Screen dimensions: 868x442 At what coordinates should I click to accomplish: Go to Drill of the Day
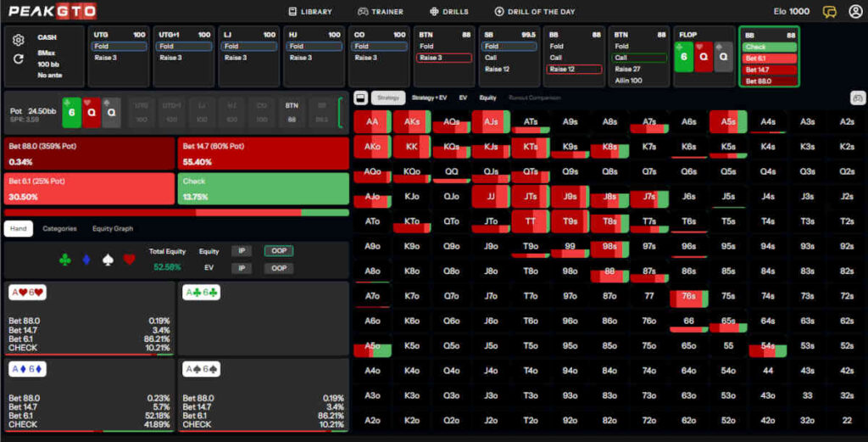point(535,12)
